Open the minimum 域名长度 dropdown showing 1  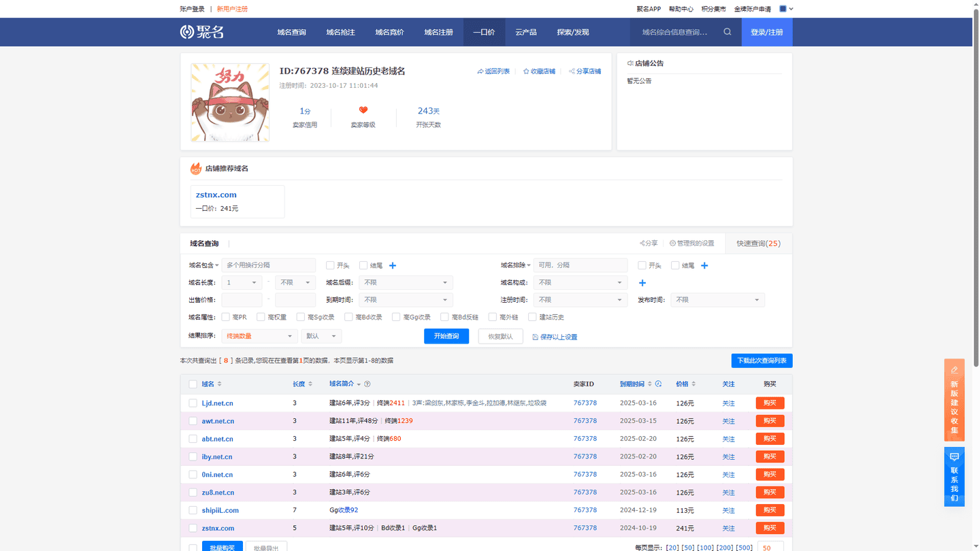coord(242,283)
